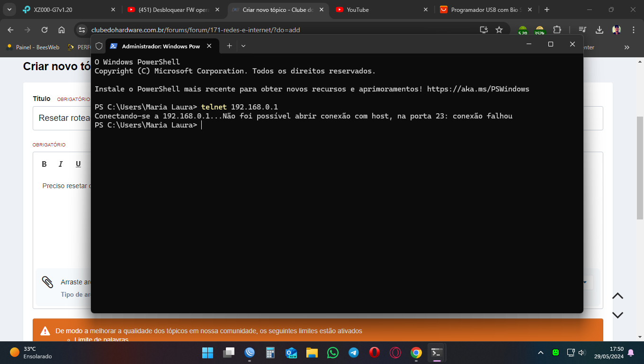Click the telnet 192.168.0.1 command text
Image resolution: width=644 pixels, height=364 pixels.
pos(239,107)
